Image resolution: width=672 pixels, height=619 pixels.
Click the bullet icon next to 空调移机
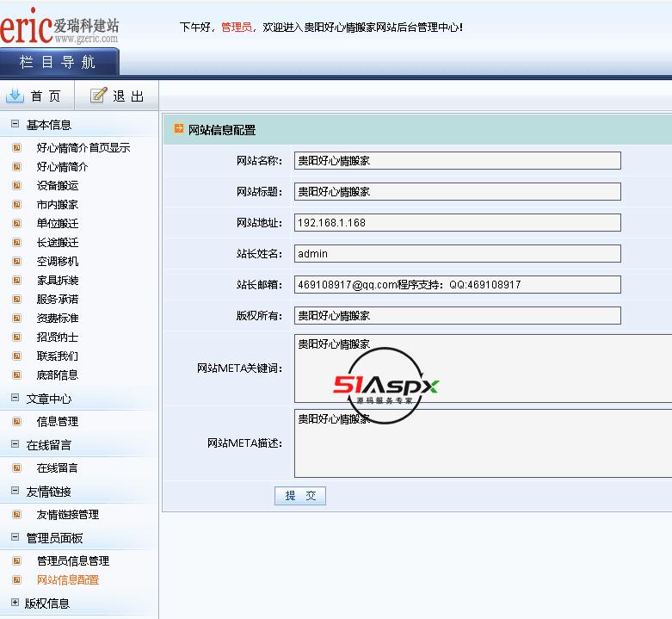pyautogui.click(x=16, y=261)
